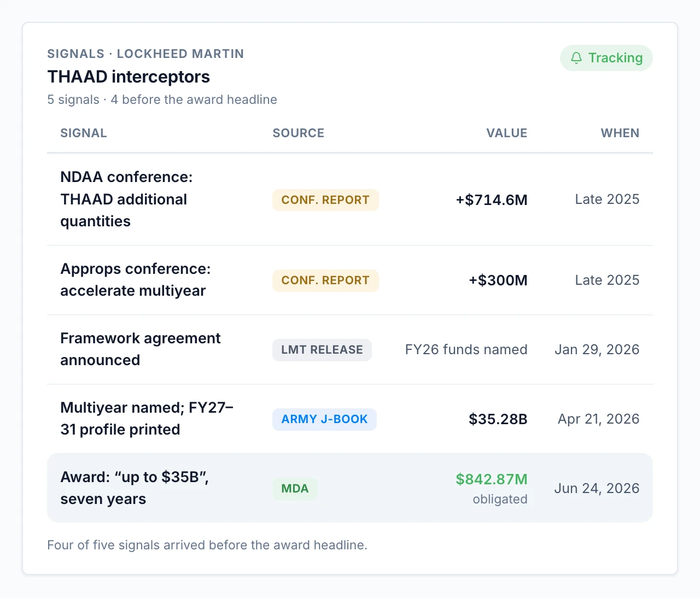Open the Approps conference accelerate multiyear row

coord(350,280)
